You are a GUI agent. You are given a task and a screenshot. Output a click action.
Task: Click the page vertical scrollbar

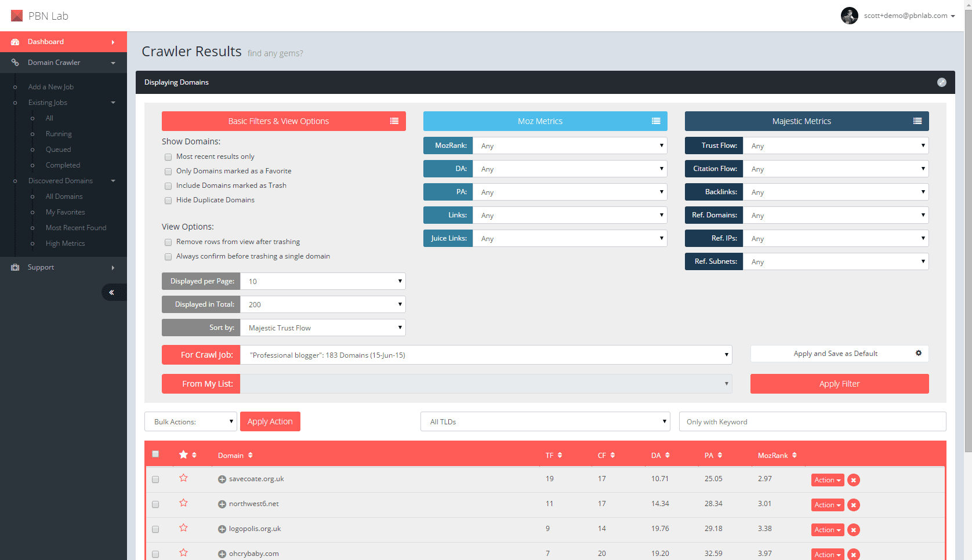pyautogui.click(x=967, y=232)
